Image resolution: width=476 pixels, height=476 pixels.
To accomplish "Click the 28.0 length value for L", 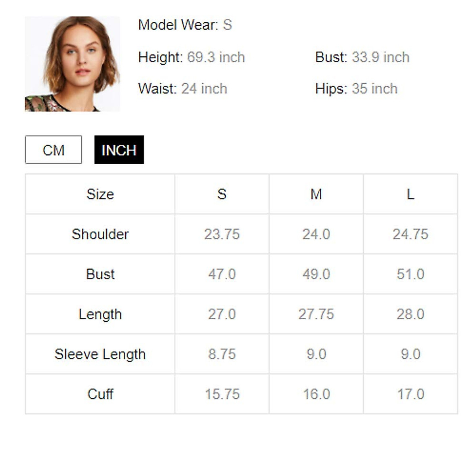I will [410, 314].
